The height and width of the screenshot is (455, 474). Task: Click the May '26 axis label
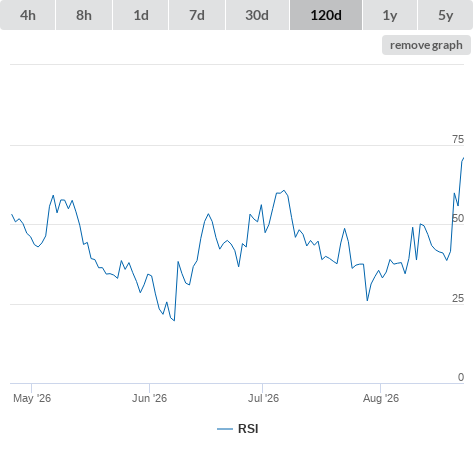(32, 398)
